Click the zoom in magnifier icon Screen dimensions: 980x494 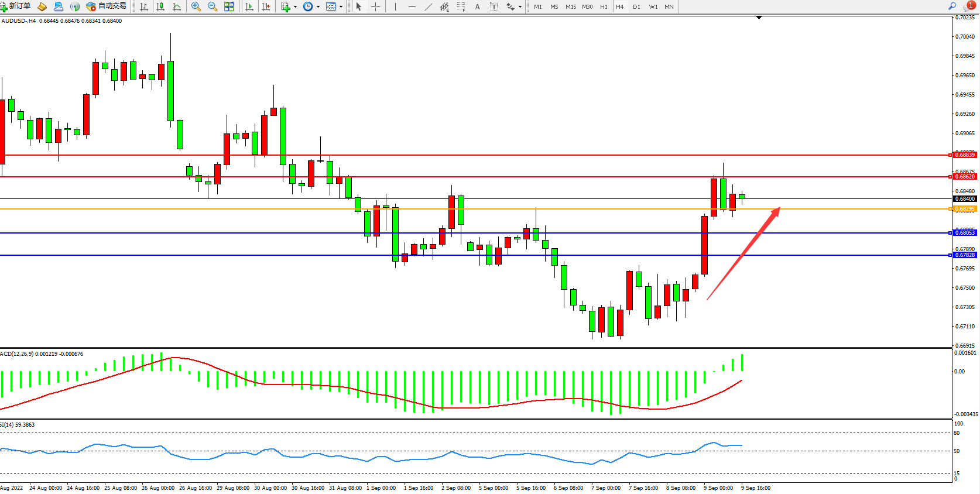[x=196, y=6]
